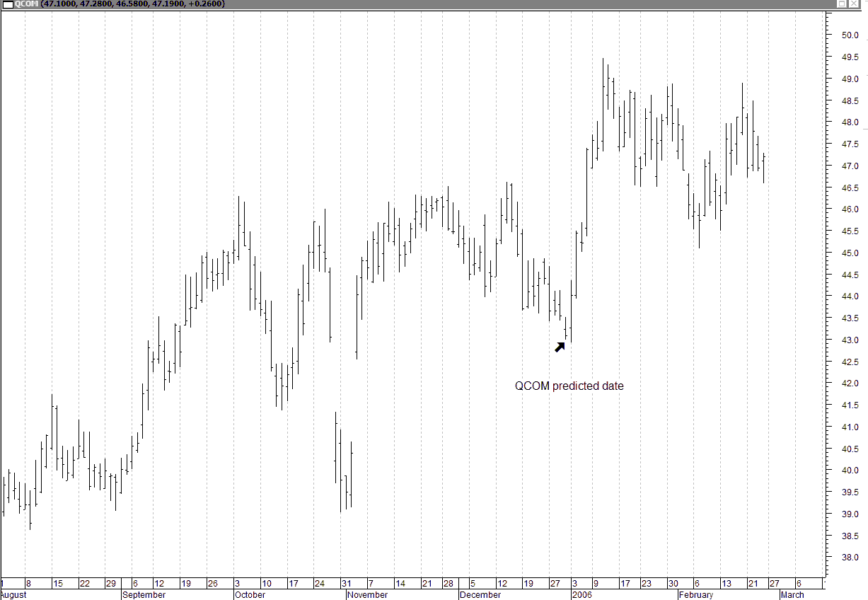Click the 45.0 price axis label

point(850,253)
